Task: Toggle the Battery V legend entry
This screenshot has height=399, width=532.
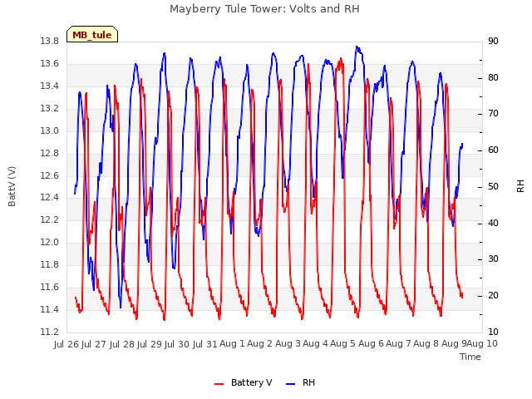Action: click(244, 382)
